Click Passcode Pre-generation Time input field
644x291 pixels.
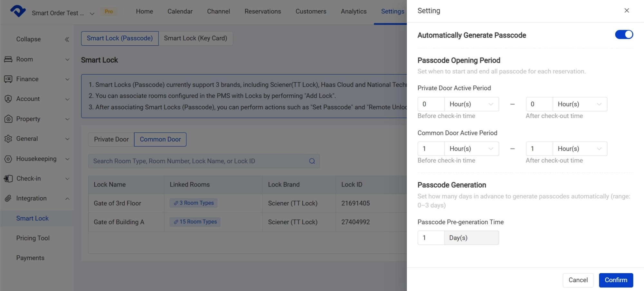click(x=431, y=238)
